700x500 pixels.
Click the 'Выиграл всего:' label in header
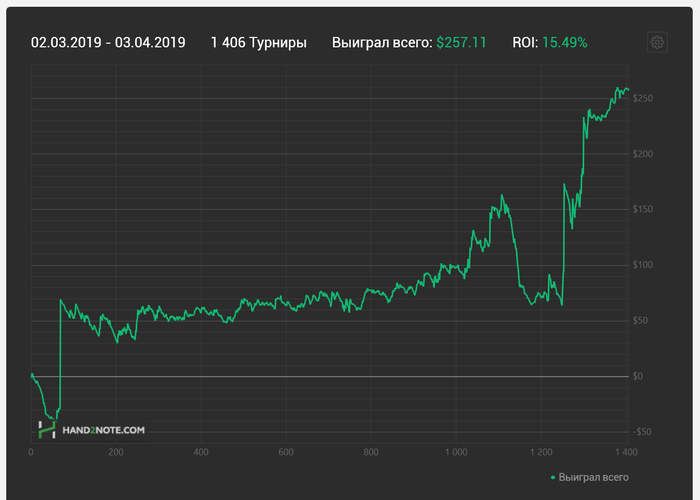(382, 42)
